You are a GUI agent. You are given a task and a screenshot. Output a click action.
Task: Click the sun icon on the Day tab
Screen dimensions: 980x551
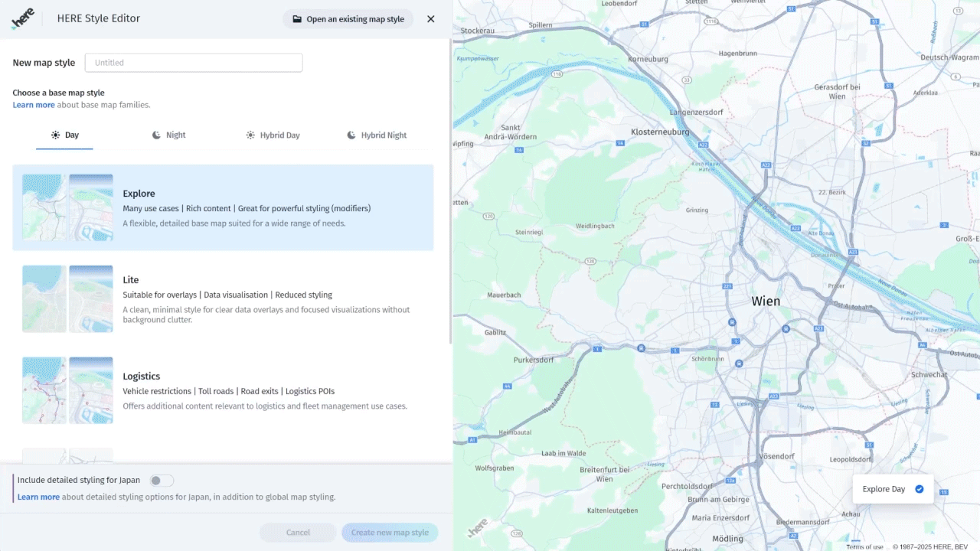(x=55, y=135)
